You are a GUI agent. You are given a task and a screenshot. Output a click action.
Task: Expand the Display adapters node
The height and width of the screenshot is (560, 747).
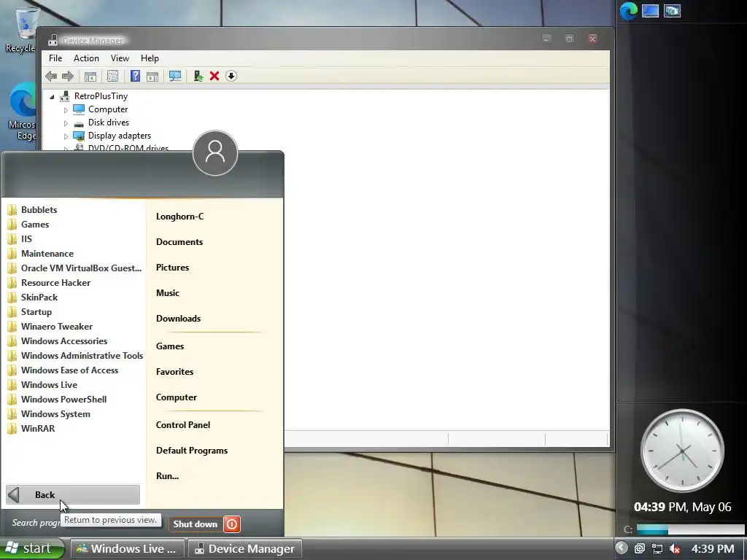click(66, 136)
